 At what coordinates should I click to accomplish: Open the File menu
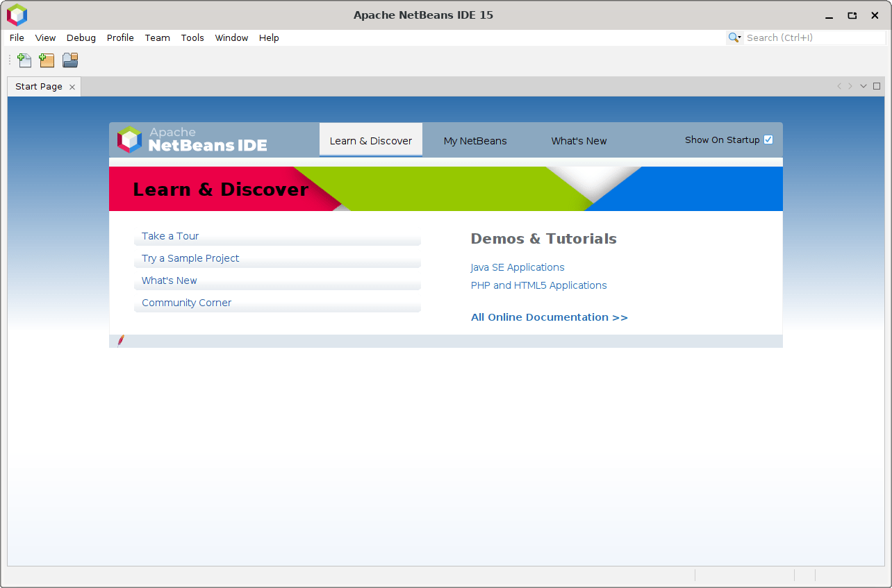coord(17,37)
